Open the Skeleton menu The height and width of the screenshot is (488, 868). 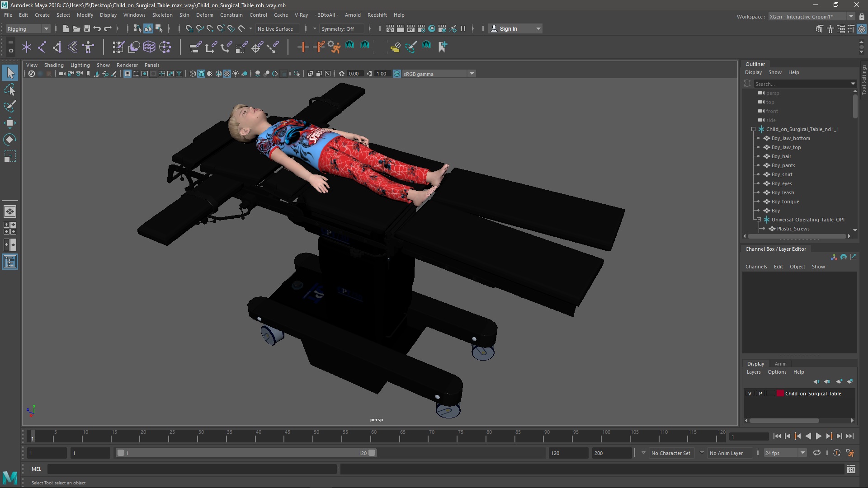coord(162,15)
